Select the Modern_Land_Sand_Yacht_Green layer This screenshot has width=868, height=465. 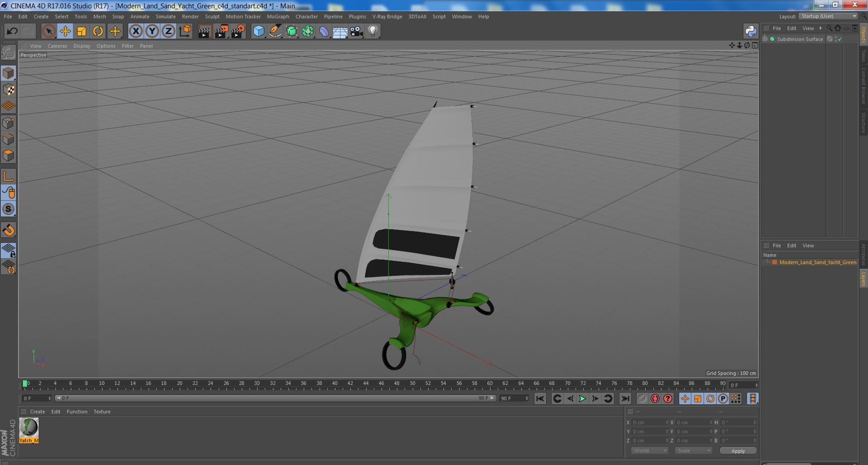click(817, 262)
